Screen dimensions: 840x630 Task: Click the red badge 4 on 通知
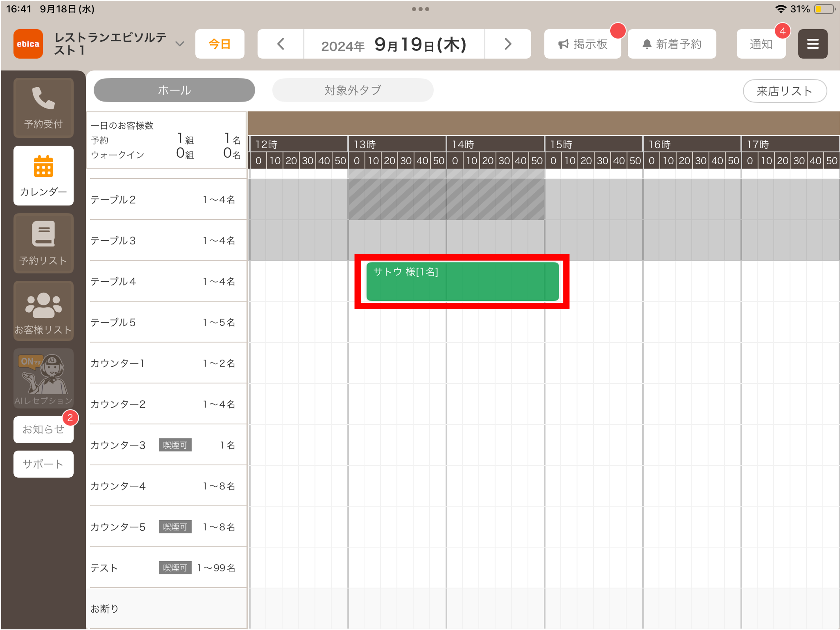(x=783, y=31)
